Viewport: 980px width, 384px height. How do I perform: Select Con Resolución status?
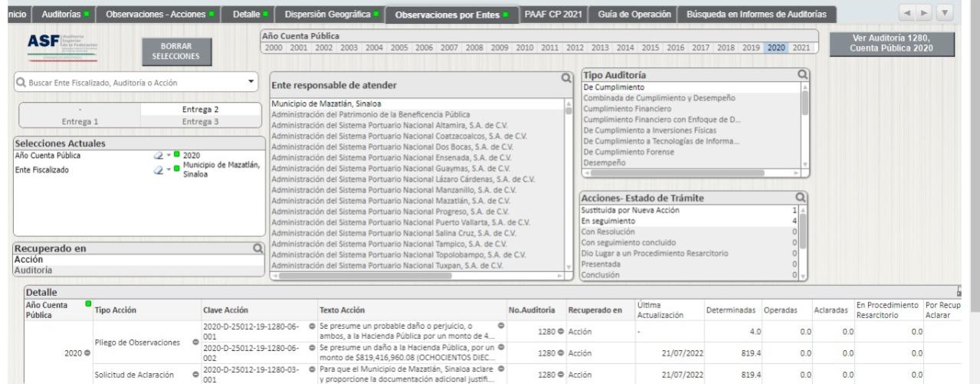click(x=690, y=231)
